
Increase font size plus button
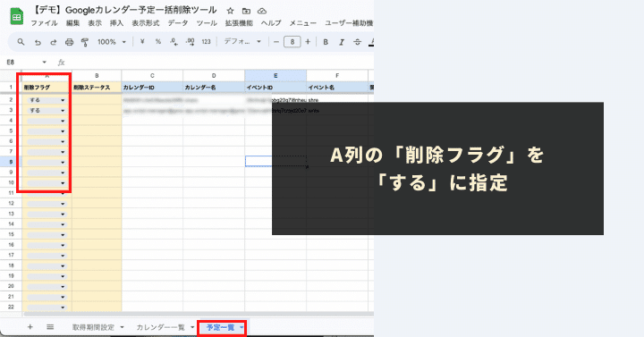tap(308, 41)
